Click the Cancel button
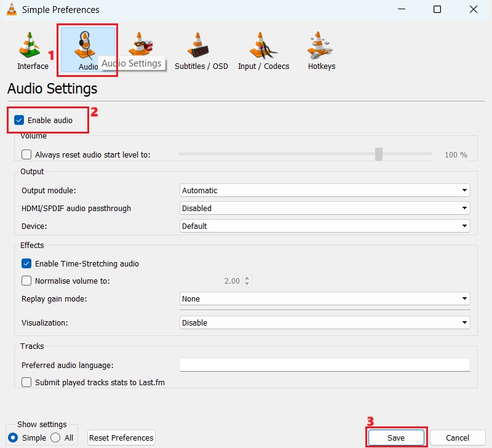This screenshot has height=448, width=492. coord(458,438)
